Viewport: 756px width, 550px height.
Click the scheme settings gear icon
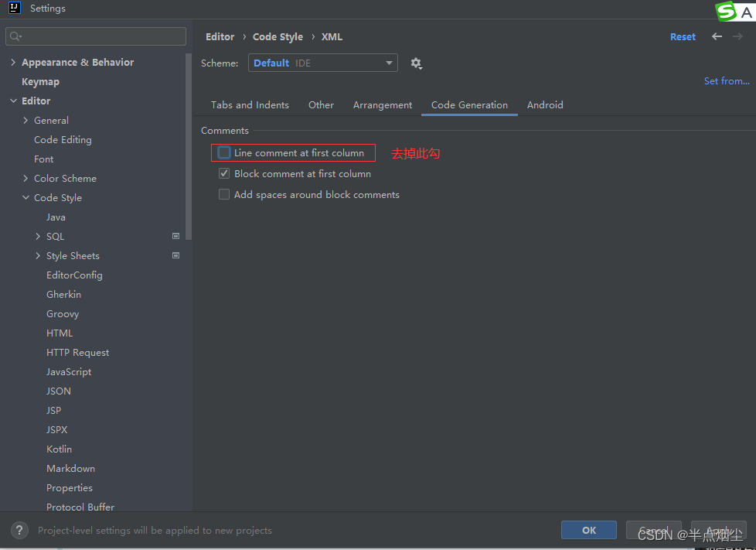click(416, 63)
